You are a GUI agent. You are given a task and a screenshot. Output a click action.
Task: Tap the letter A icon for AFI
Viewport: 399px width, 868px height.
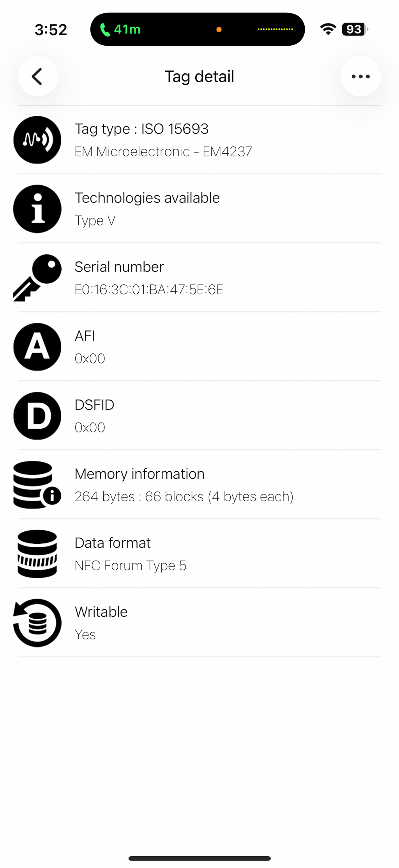37,347
